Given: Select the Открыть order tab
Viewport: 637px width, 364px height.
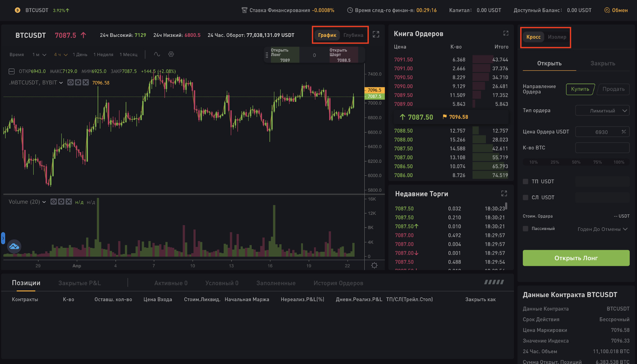Looking at the screenshot, I should [x=549, y=63].
